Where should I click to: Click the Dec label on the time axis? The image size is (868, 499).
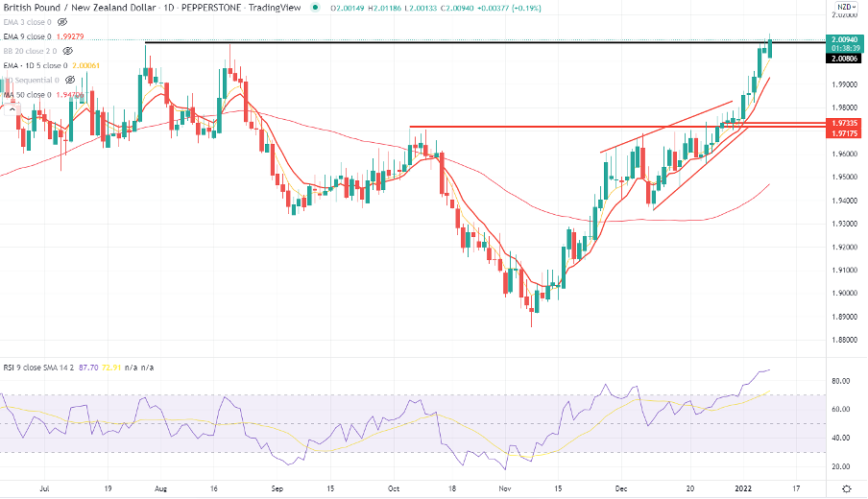(621, 488)
